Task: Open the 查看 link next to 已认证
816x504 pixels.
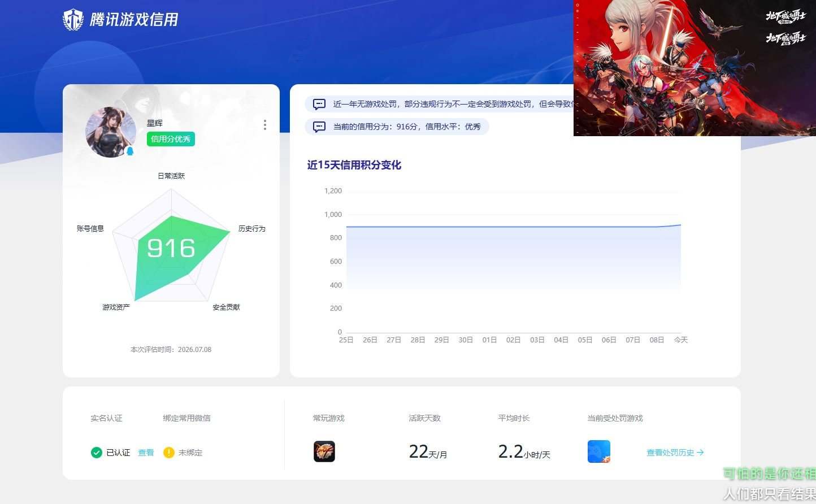Action: [146, 453]
